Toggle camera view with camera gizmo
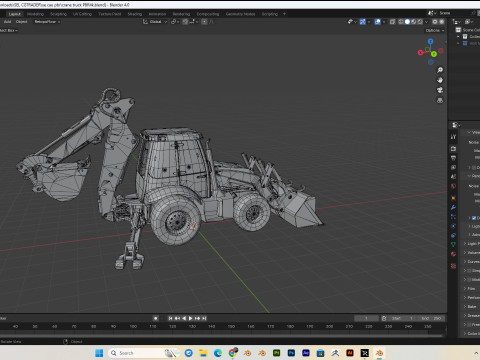480x360 pixels. [x=440, y=90]
